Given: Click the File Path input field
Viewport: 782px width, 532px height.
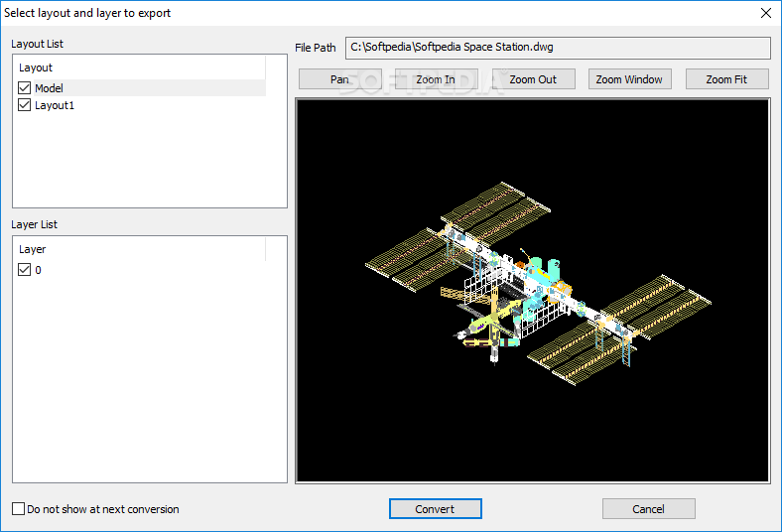Looking at the screenshot, I should tap(558, 48).
